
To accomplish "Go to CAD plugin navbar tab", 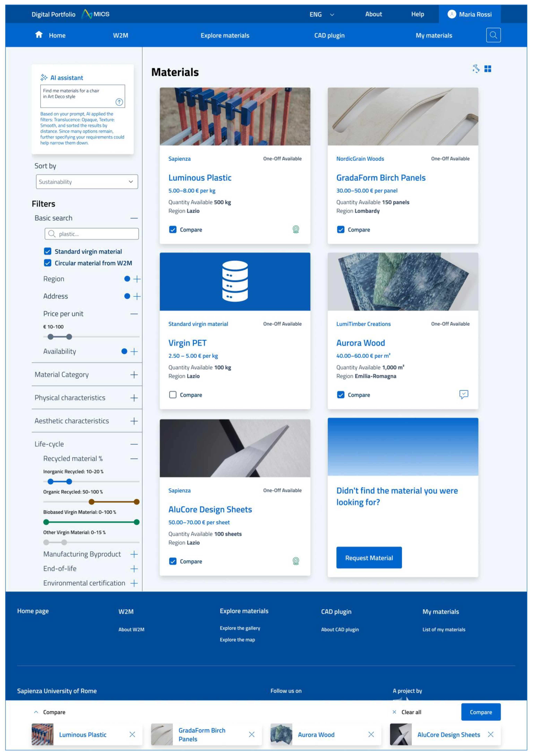I will point(329,36).
